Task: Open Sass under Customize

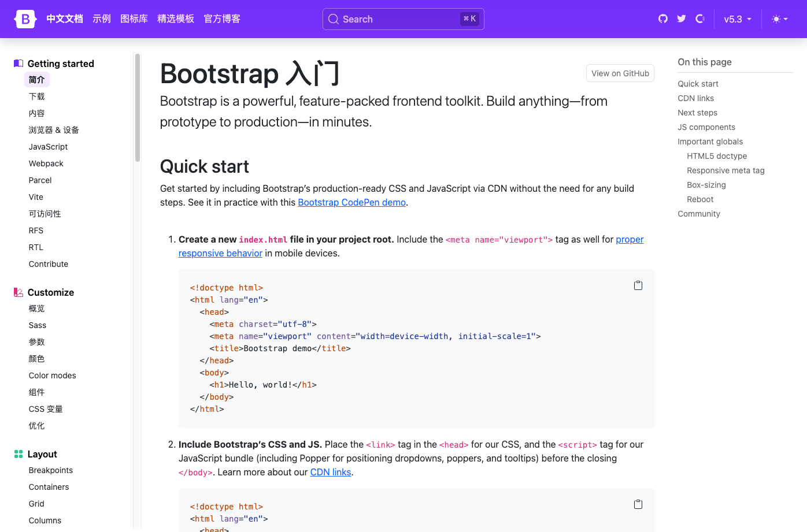Action: click(38, 325)
